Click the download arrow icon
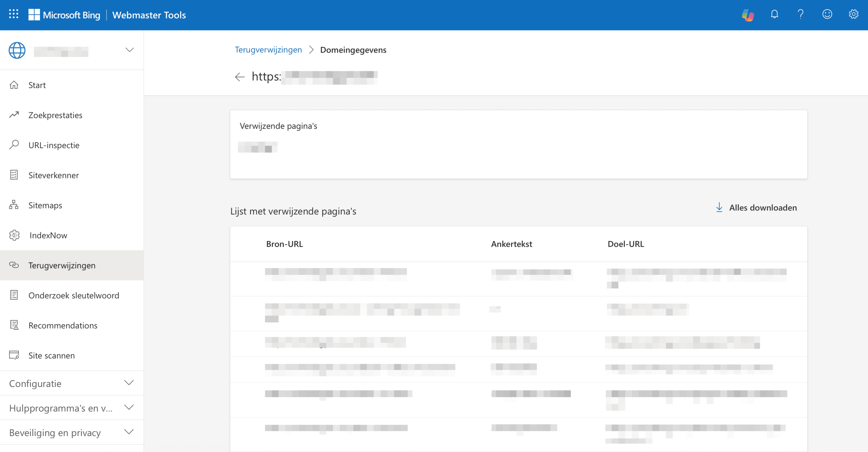 [719, 207]
